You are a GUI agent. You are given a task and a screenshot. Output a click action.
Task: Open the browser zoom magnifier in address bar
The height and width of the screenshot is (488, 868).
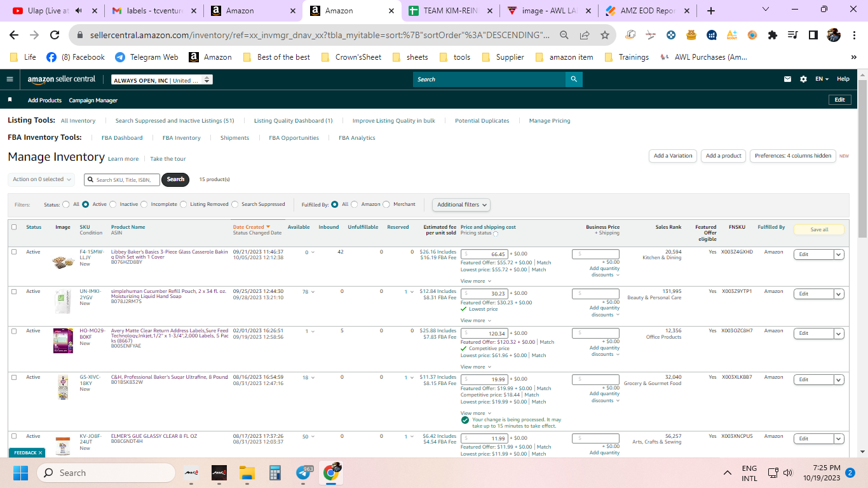tap(564, 35)
